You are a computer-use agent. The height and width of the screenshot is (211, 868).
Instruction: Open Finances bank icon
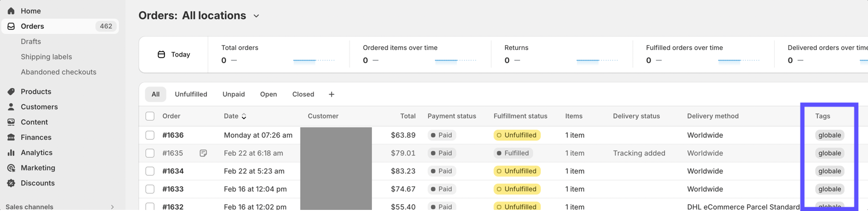11,137
